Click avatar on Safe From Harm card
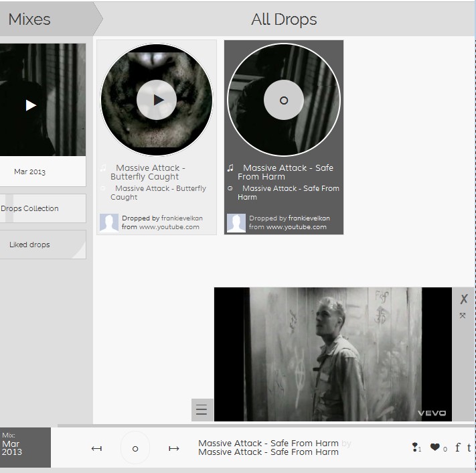The width and height of the screenshot is (476, 473). point(236,223)
